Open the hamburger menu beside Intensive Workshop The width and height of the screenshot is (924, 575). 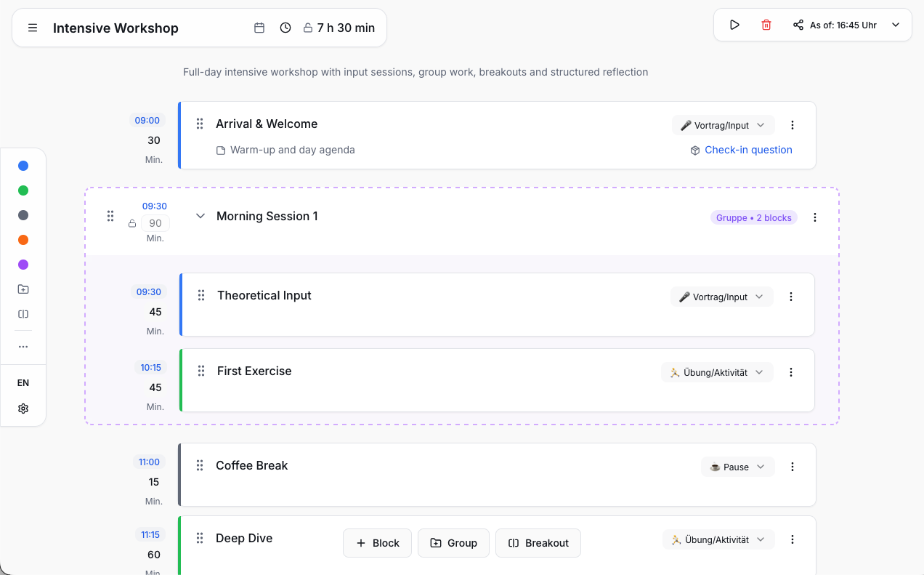point(33,28)
